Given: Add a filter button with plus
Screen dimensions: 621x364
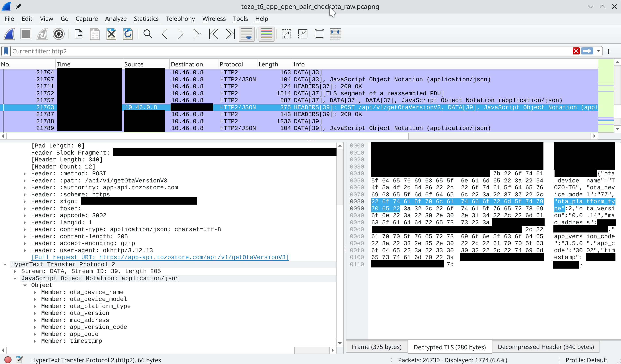Looking at the screenshot, I should pos(608,51).
